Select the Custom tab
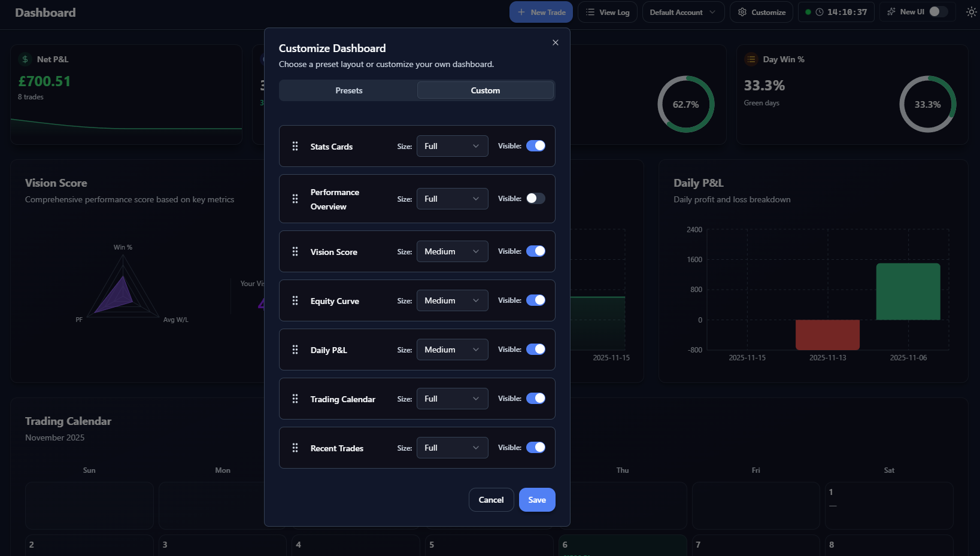This screenshot has height=556, width=980. coord(486,90)
